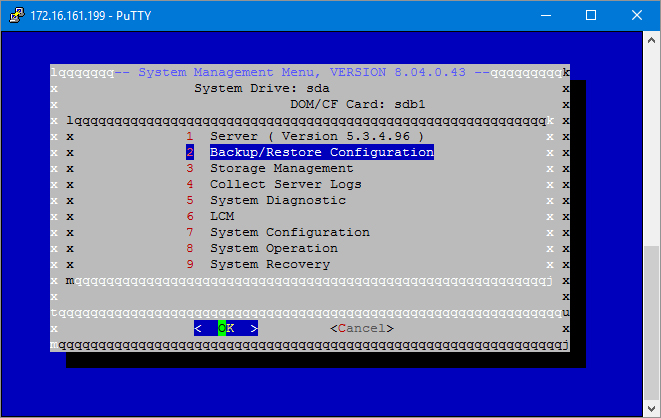This screenshot has width=661, height=418.
Task: Select System Recovery option
Action: pos(269,264)
